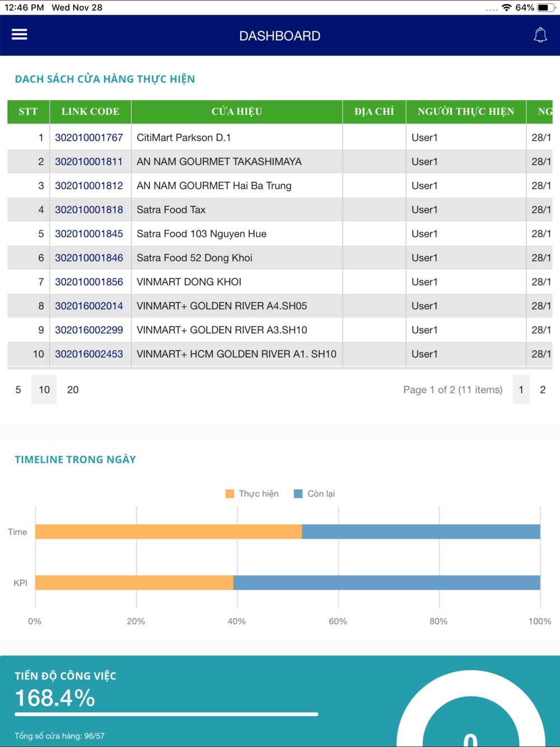The image size is (560, 747).
Task: Tap Tổng số cửa hàng: 96/57 text
Action: (60, 736)
